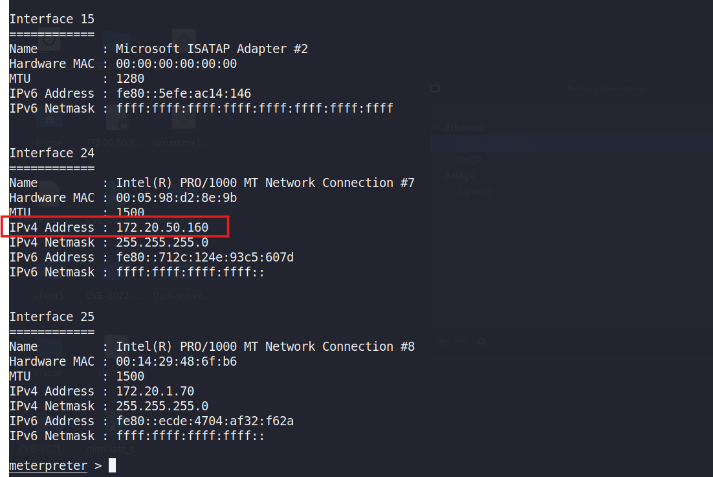Open the connection settings gear icon
Viewport: 713px width, 477px height.
tap(481, 341)
